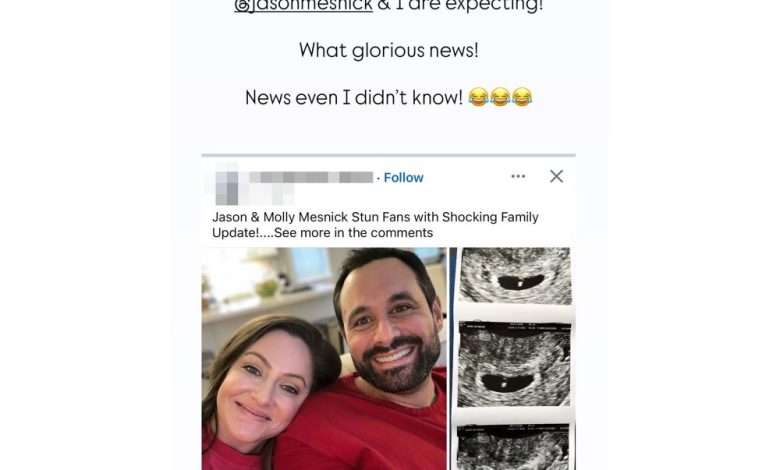Tap the last laughing-crying emoji
Image resolution: width=780 pixels, height=470 pixels.
[521, 98]
